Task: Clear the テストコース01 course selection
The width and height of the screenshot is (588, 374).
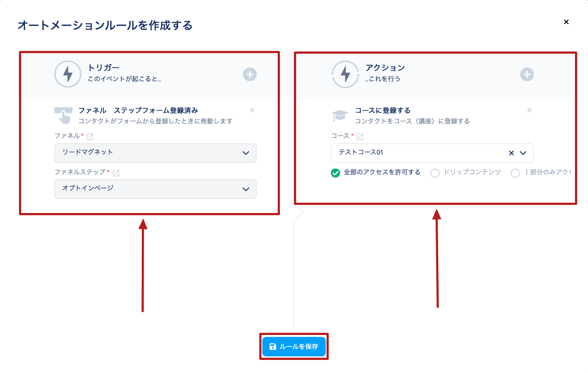Action: (511, 153)
